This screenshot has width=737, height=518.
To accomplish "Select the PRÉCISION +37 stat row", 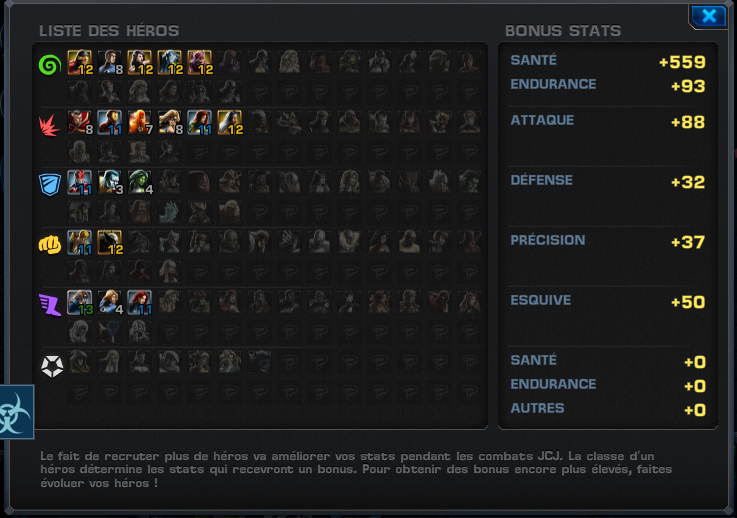I will tap(607, 241).
